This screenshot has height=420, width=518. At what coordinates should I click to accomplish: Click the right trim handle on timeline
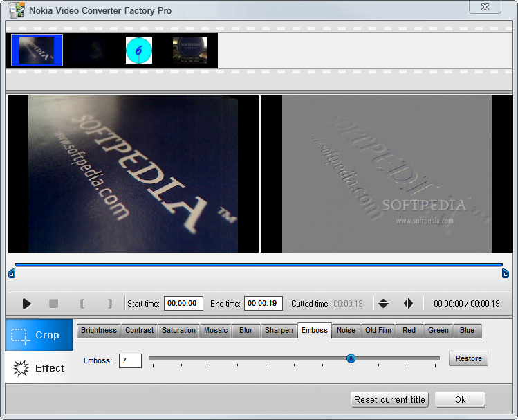pyautogui.click(x=505, y=273)
